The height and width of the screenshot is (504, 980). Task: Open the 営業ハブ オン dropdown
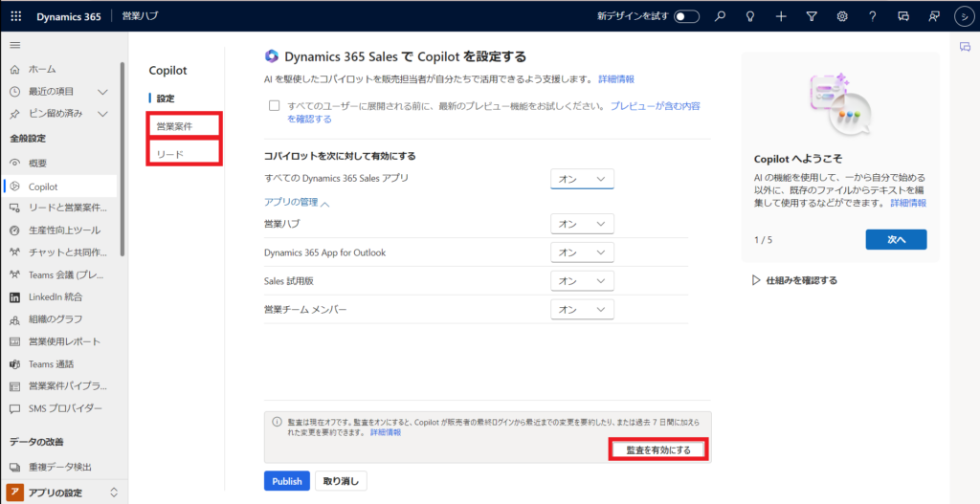[583, 224]
